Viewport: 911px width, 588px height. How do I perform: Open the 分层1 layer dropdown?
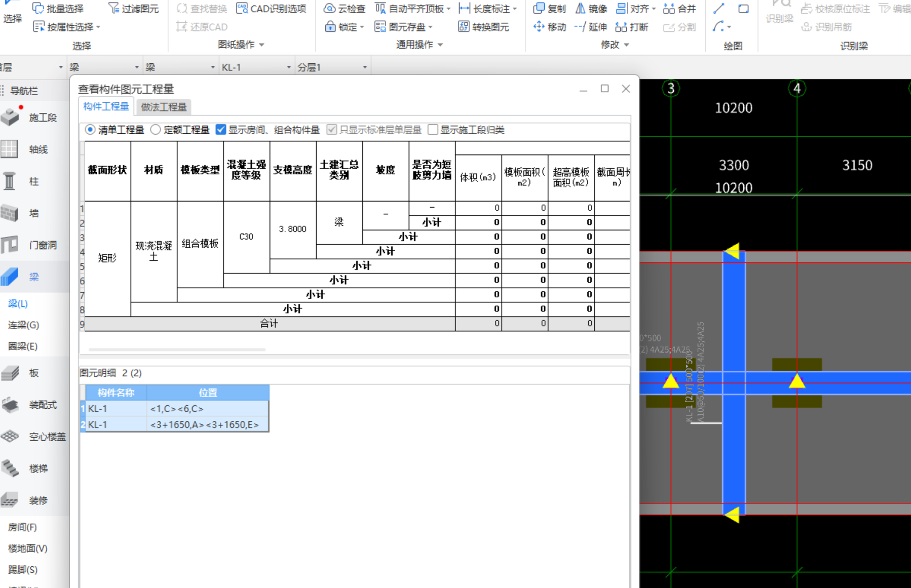(x=365, y=67)
